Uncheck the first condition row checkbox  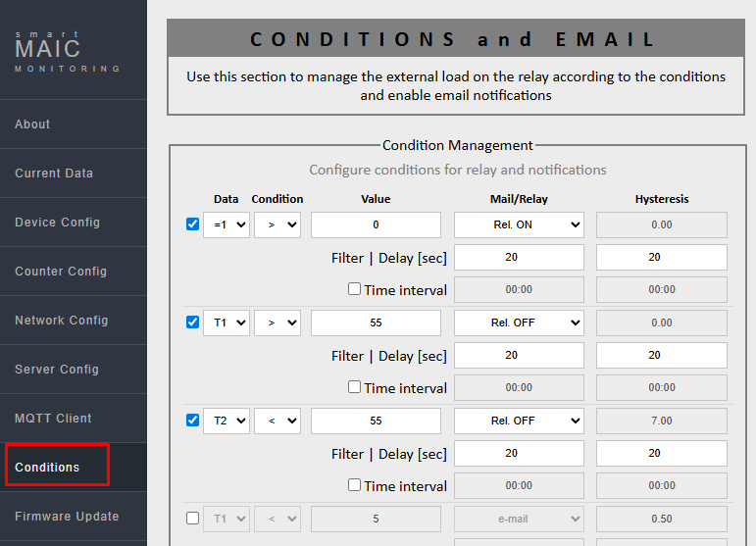point(192,224)
